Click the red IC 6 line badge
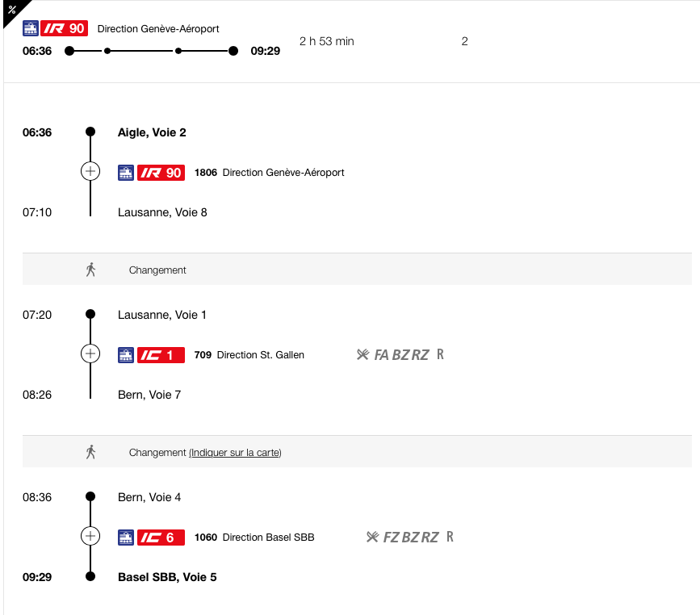 click(x=161, y=538)
